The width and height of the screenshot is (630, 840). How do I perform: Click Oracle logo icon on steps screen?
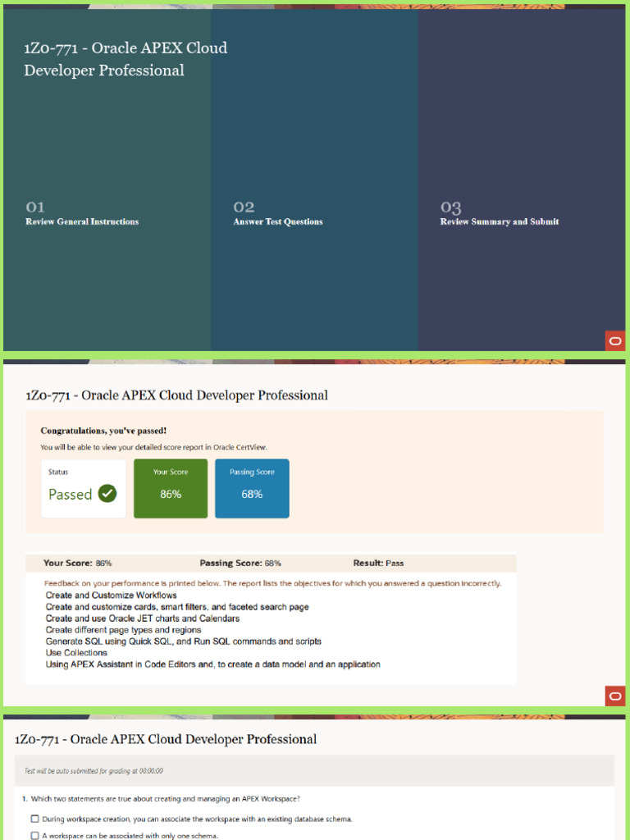point(615,341)
